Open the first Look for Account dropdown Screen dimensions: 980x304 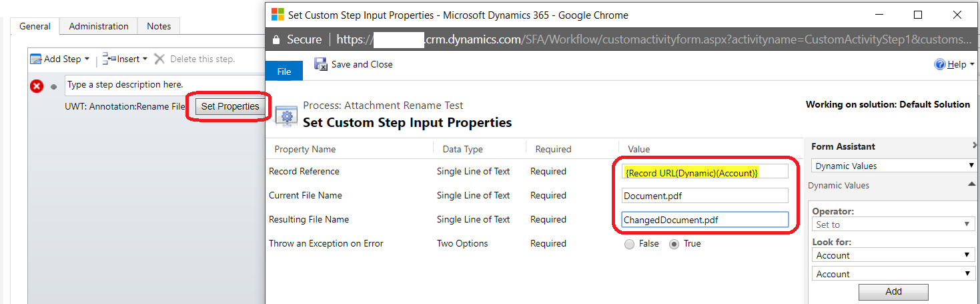894,255
